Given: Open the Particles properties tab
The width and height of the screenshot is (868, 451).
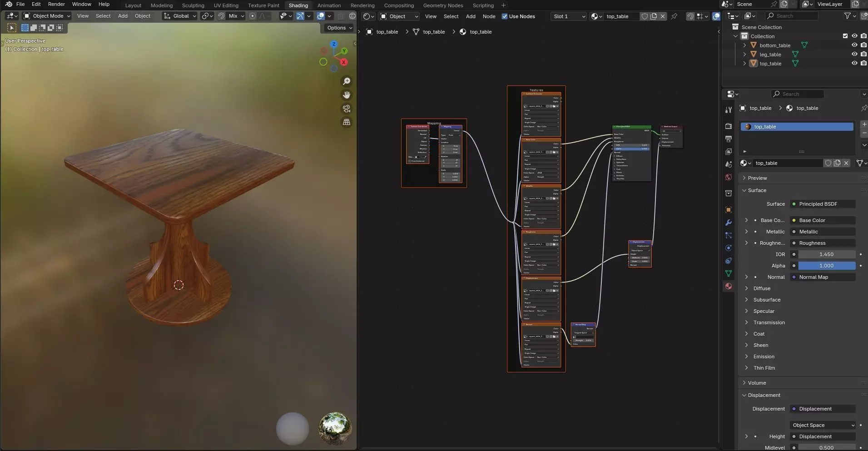Looking at the screenshot, I should [x=729, y=235].
